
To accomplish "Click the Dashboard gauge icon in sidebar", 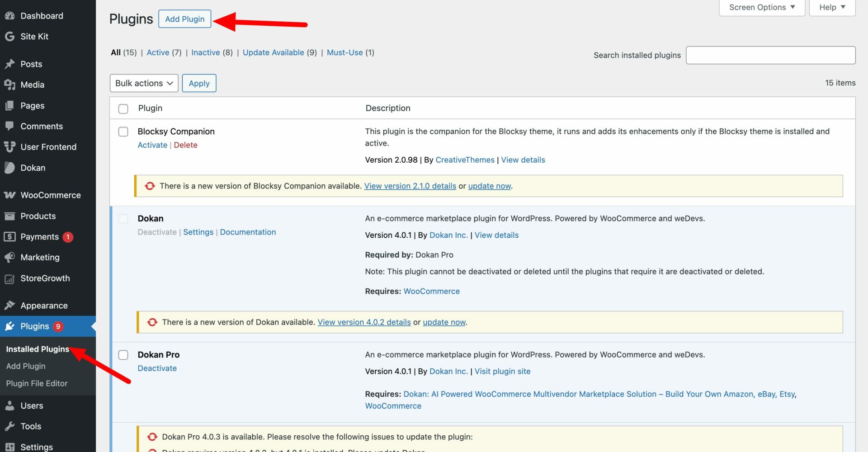I will 9,16.
